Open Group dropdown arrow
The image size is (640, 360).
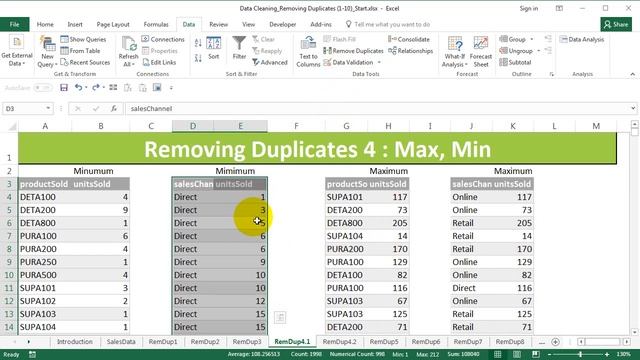click(x=531, y=40)
